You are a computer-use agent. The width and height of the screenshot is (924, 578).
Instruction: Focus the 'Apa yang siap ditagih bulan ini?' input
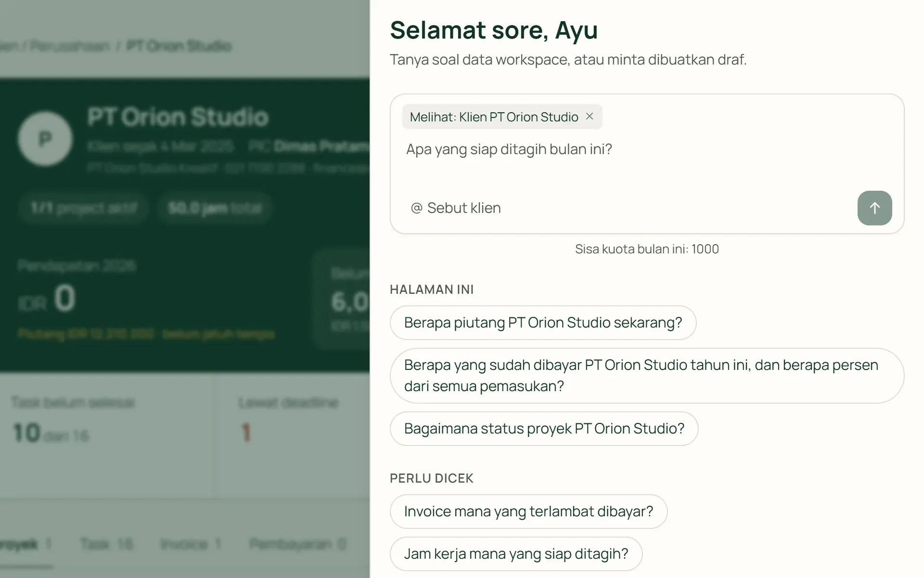click(647, 149)
